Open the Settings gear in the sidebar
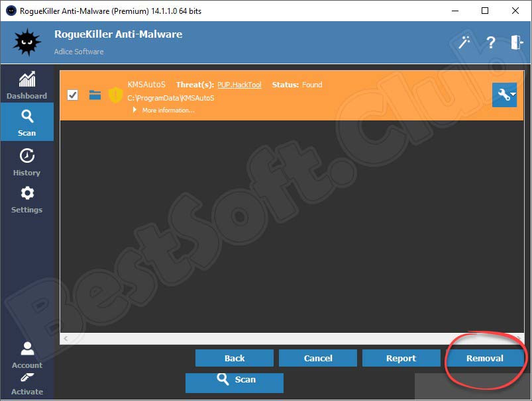This screenshot has width=532, height=401. point(27,199)
